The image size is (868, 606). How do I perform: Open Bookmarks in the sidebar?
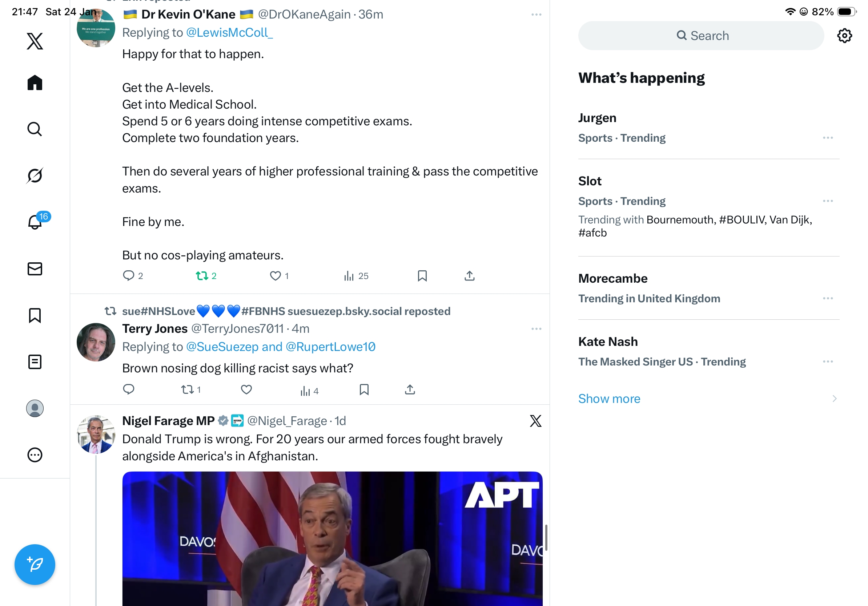35,315
